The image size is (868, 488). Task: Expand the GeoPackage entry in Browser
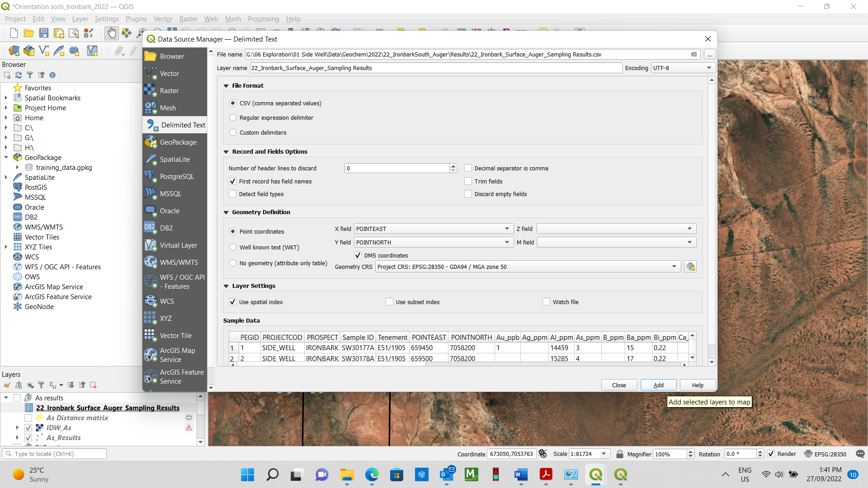point(6,157)
